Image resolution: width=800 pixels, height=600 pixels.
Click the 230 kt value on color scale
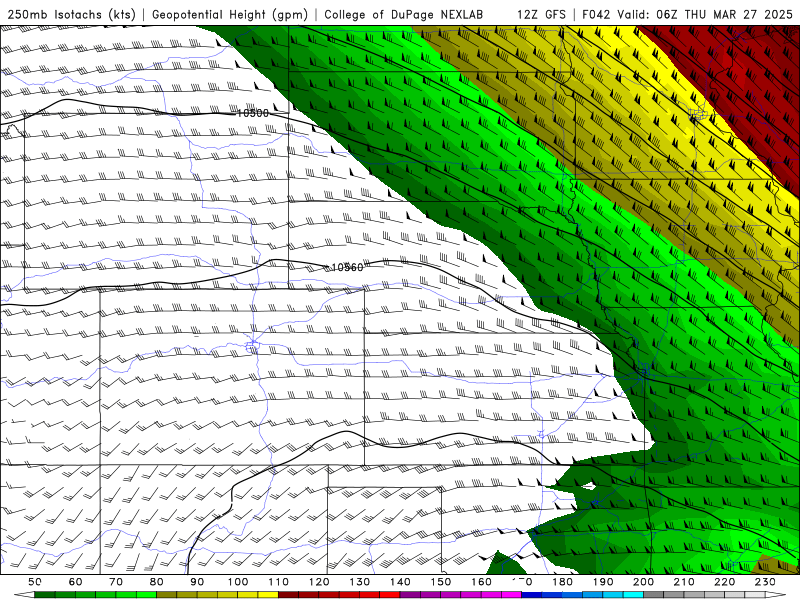click(x=765, y=582)
